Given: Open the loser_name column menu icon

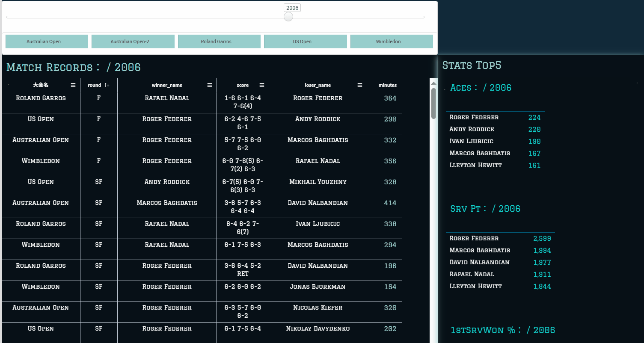Looking at the screenshot, I should [360, 85].
